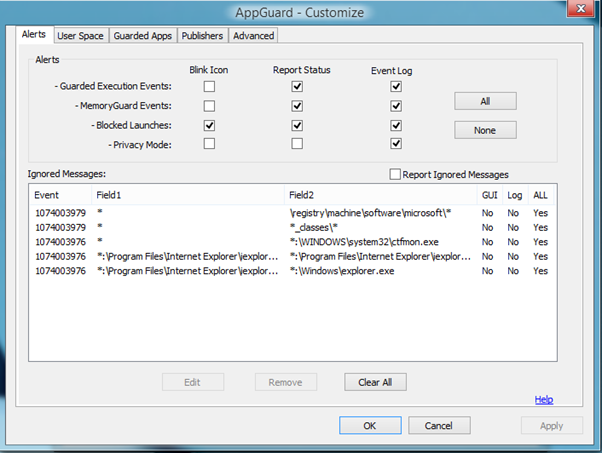Select the Publishers tab
This screenshot has height=453, width=602.
tap(202, 36)
